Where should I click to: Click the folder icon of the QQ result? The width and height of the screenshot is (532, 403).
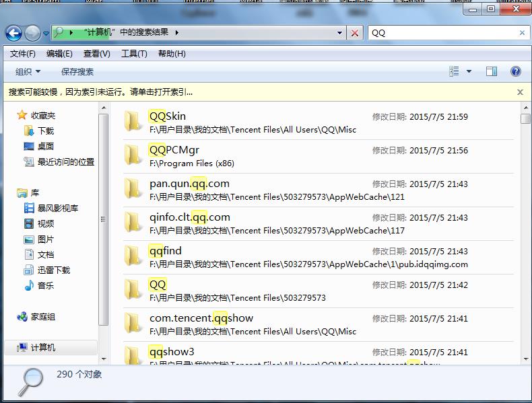click(x=133, y=290)
